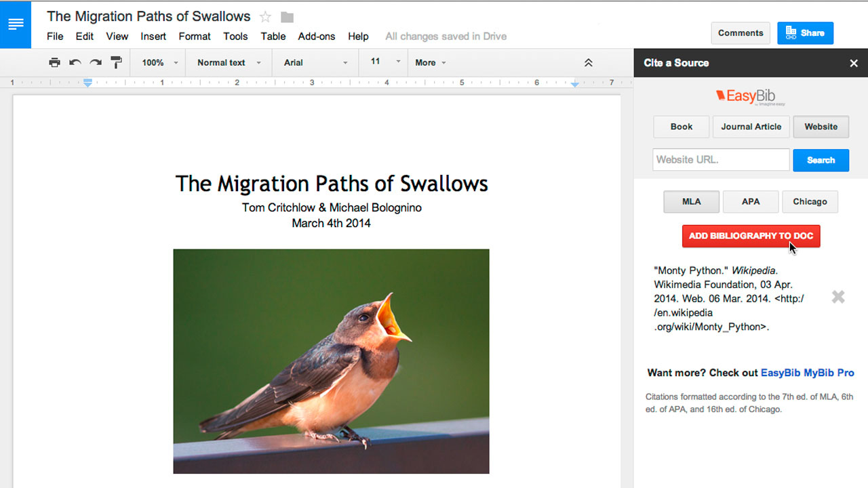Collapse the toolbar with double chevron
Image resolution: width=868 pixels, height=488 pixels.
coord(588,62)
